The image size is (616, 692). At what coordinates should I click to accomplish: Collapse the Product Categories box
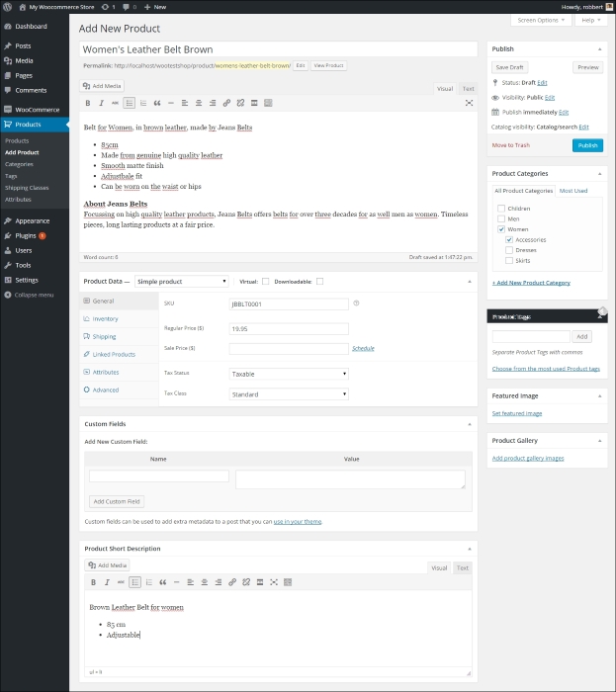[599, 173]
